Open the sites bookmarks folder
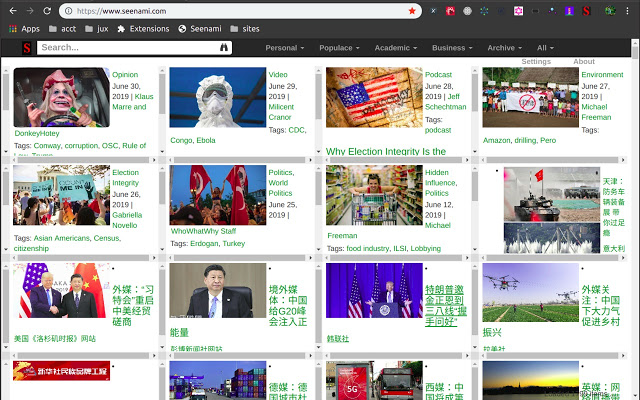This screenshot has height=400, width=640. [245, 29]
